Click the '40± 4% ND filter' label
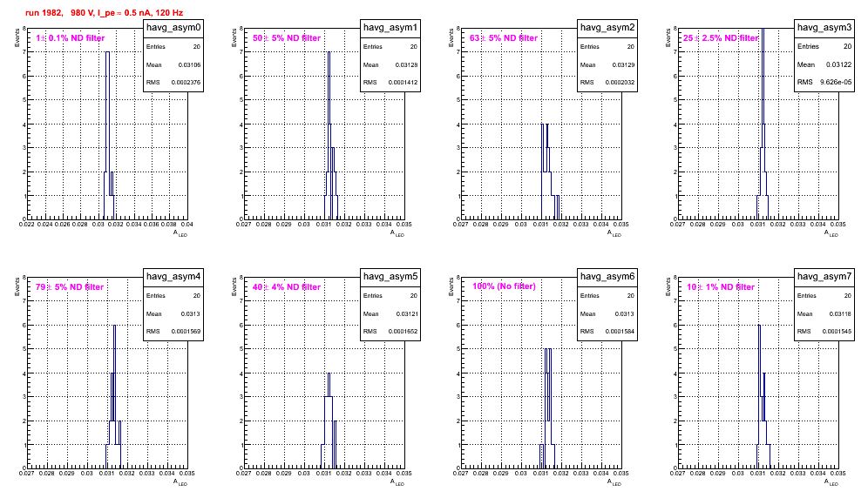This screenshot has width=868, height=498. point(287,287)
